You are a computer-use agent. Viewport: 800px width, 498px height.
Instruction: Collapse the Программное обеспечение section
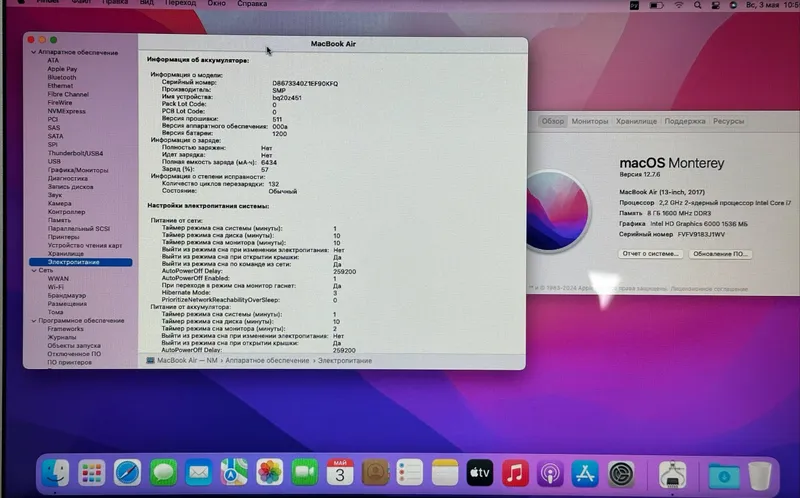[x=34, y=320]
